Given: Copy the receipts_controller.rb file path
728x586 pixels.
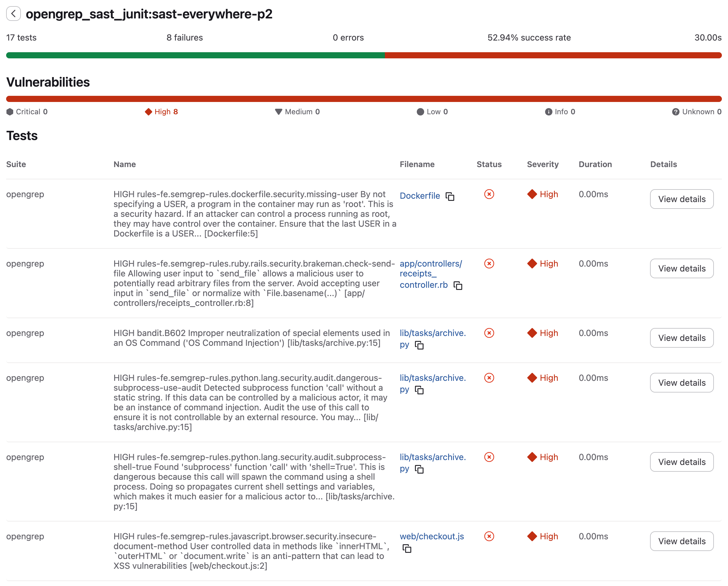Looking at the screenshot, I should pyautogui.click(x=458, y=286).
